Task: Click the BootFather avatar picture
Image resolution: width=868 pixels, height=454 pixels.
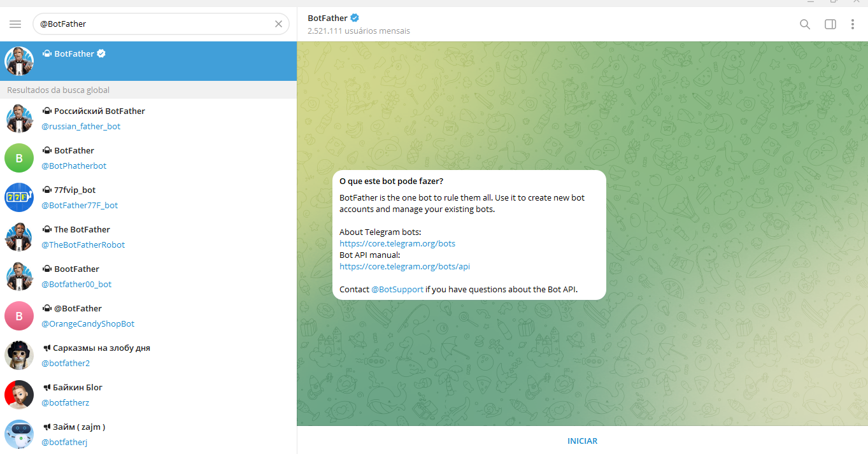Action: [x=19, y=276]
